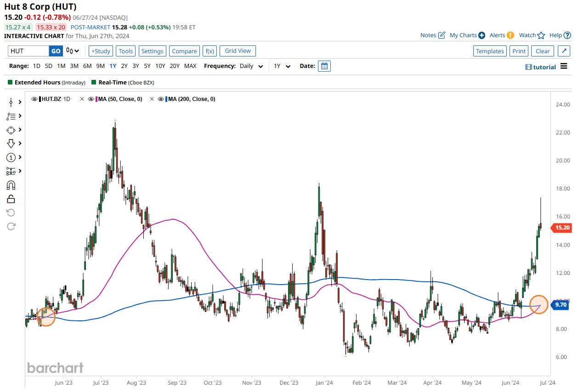Expand the trend line tool submenu arrow
Viewport: 578px width, 392px height.
click(20, 116)
